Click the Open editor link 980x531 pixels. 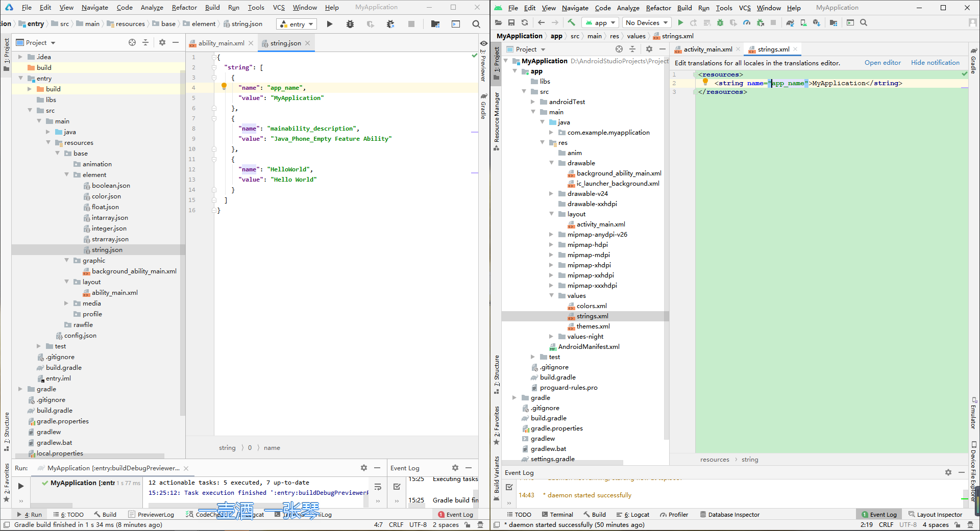[883, 63]
